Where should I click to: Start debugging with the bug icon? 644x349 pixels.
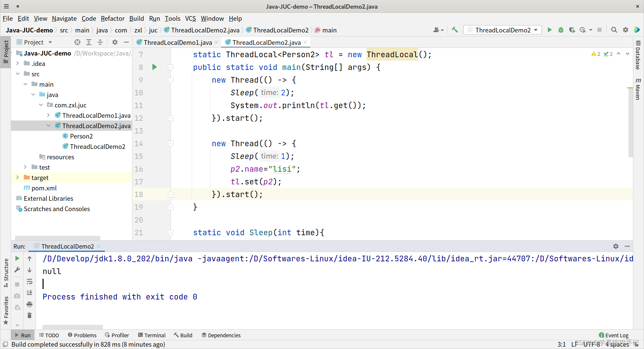coord(561,30)
